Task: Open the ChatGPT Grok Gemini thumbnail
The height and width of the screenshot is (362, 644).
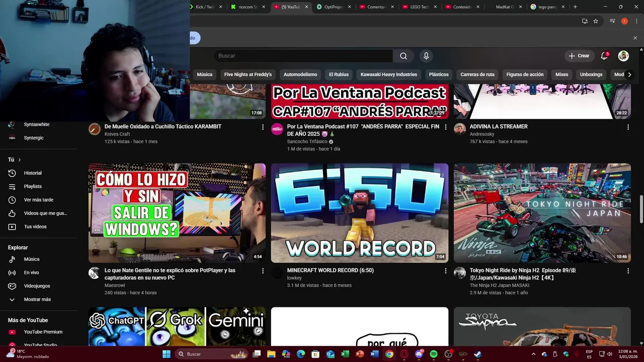Action: pos(177,327)
